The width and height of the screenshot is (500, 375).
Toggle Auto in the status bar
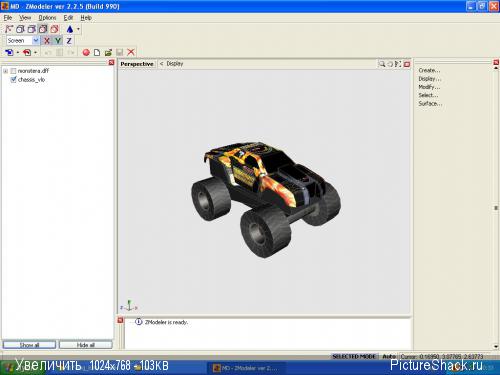point(389,356)
